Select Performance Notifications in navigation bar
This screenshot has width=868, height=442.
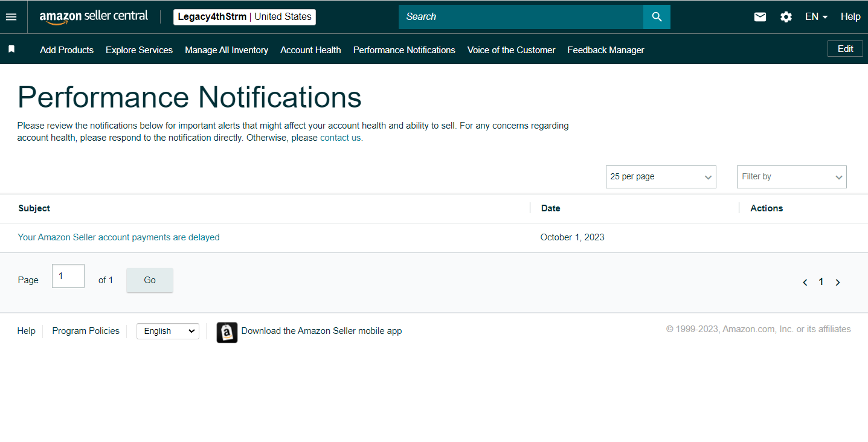(x=404, y=50)
